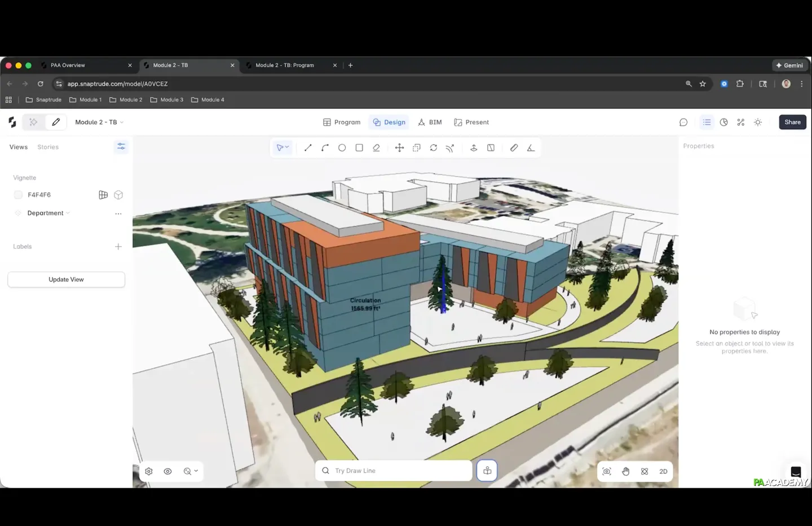Expand the zoom options dropdown
Image resolution: width=812 pixels, height=526 pixels.
point(191,471)
